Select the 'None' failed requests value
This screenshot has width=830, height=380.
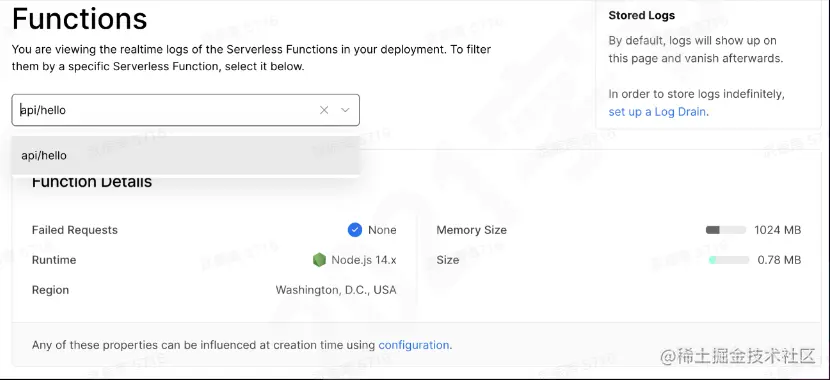(x=382, y=230)
